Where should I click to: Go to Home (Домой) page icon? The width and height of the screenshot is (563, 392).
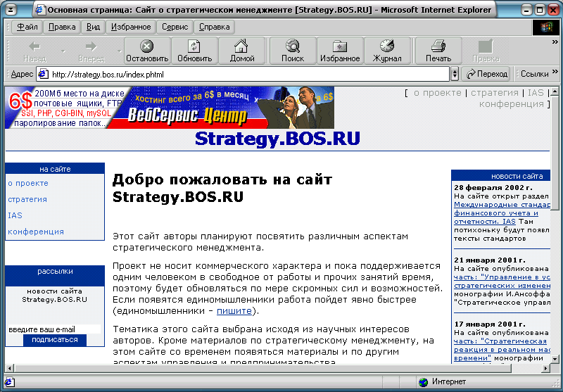(x=242, y=51)
